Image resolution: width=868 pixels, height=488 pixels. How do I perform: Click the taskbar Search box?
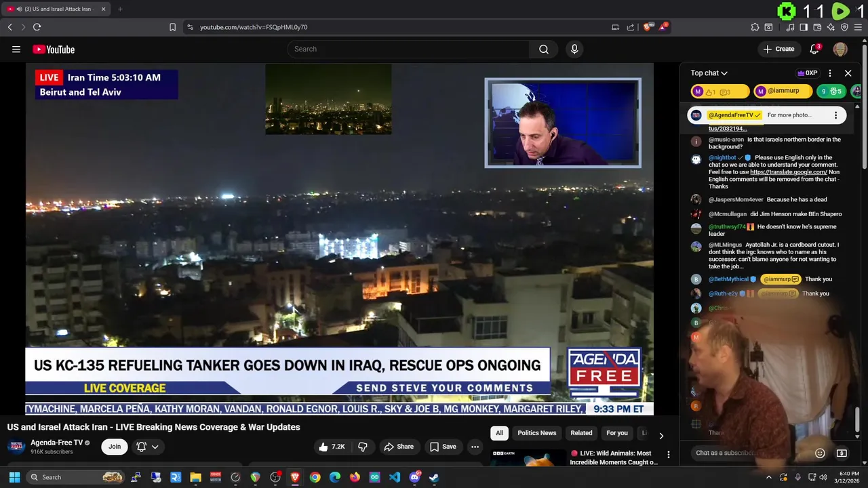(x=76, y=477)
